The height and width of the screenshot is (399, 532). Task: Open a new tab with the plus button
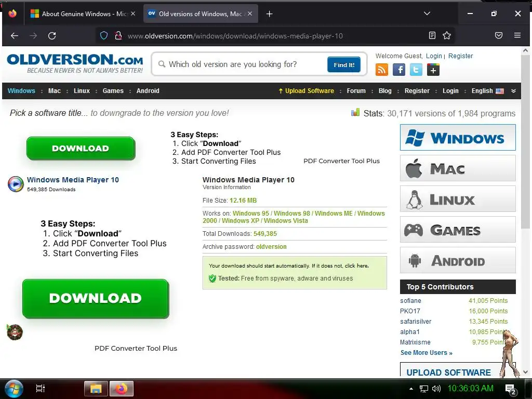click(270, 14)
